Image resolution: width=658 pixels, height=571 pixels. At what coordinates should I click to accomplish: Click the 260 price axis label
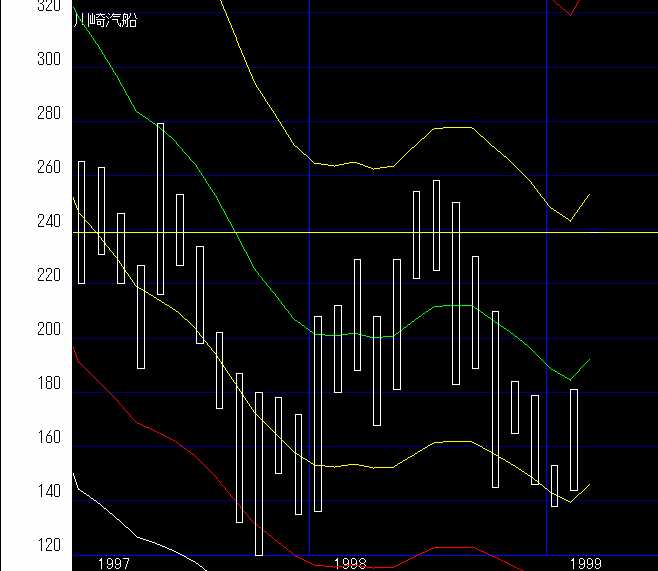click(x=48, y=168)
